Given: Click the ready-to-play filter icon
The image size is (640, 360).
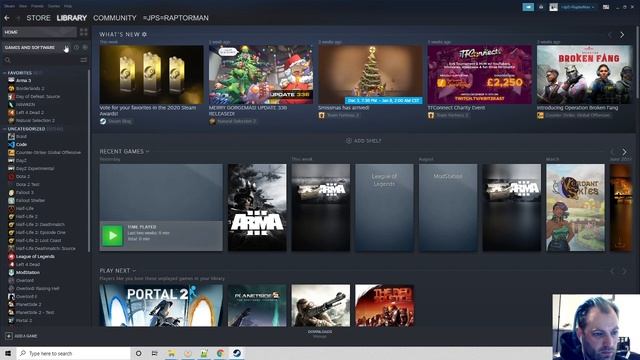Looking at the screenshot, I should (85, 47).
